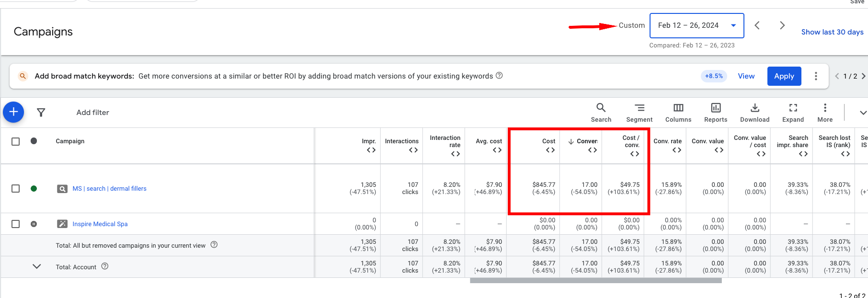Click the horizontal table scrollbar
The width and height of the screenshot is (868, 298).
(596, 281)
